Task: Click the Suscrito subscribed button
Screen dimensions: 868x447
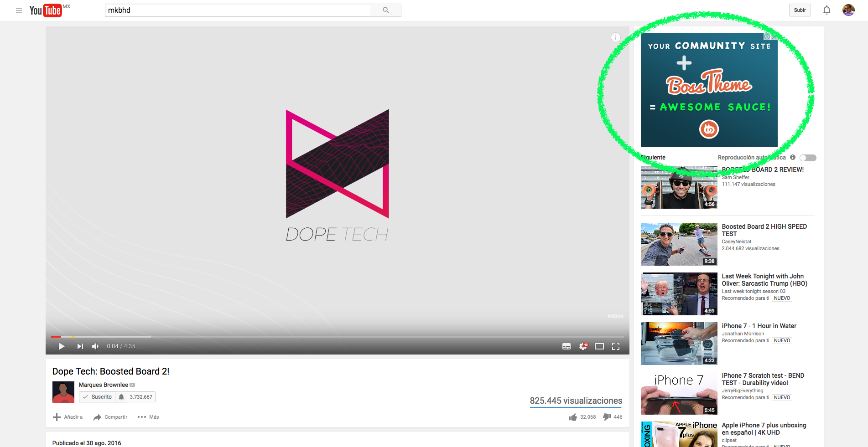Action: point(97,397)
